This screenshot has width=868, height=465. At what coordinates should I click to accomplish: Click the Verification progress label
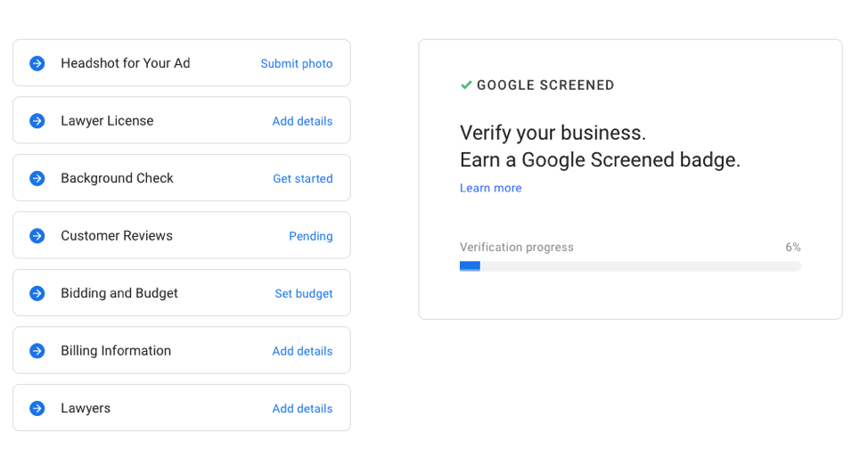coord(517,248)
